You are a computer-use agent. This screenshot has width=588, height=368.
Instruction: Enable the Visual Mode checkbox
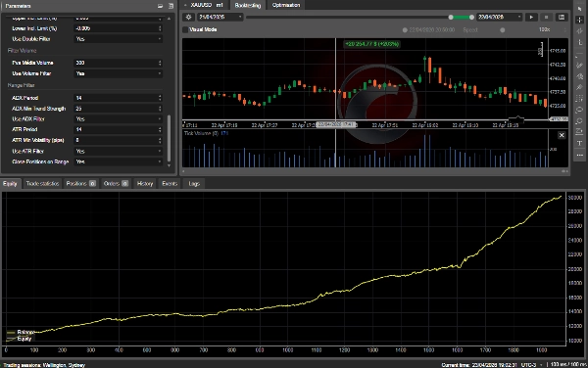pyautogui.click(x=185, y=29)
